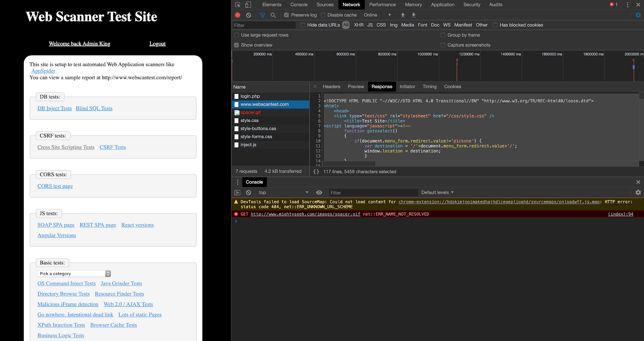This screenshot has height=341, width=644.
Task: Open the Online throttling dropdown
Action: (x=377, y=15)
